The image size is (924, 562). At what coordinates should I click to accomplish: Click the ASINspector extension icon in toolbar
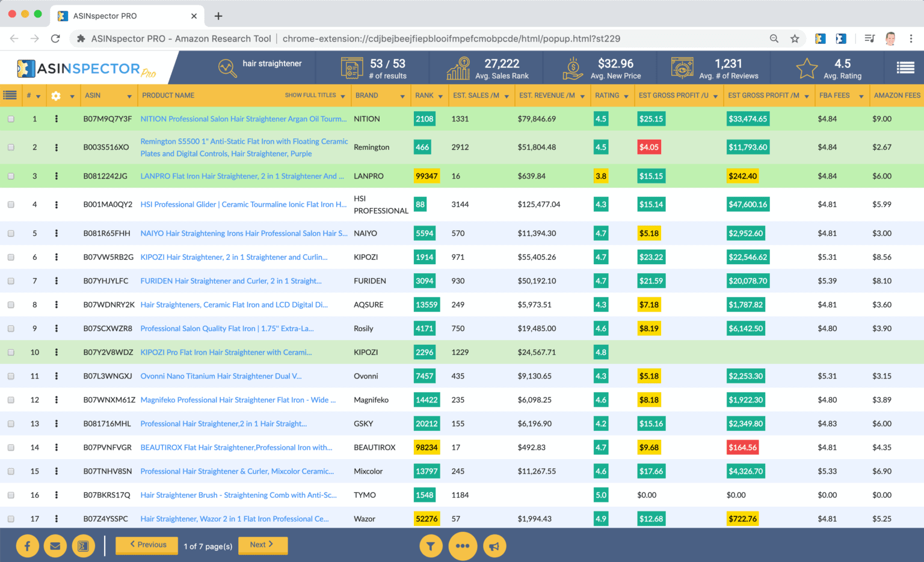coord(820,39)
